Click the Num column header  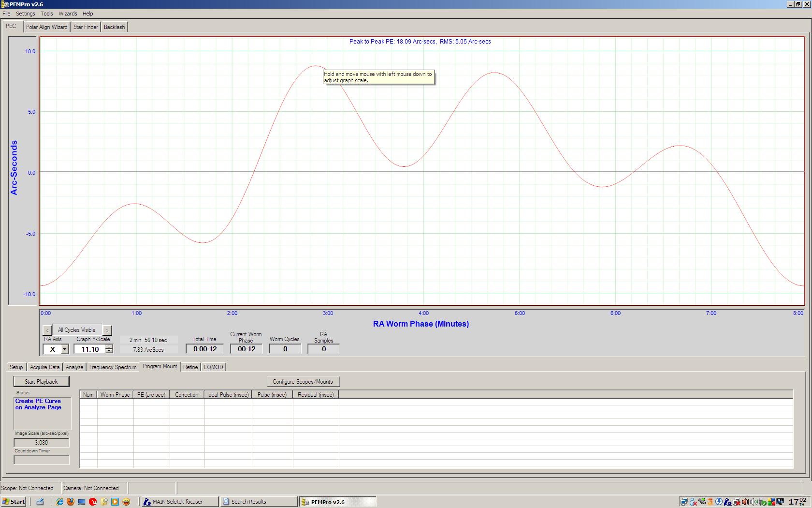pyautogui.click(x=88, y=395)
